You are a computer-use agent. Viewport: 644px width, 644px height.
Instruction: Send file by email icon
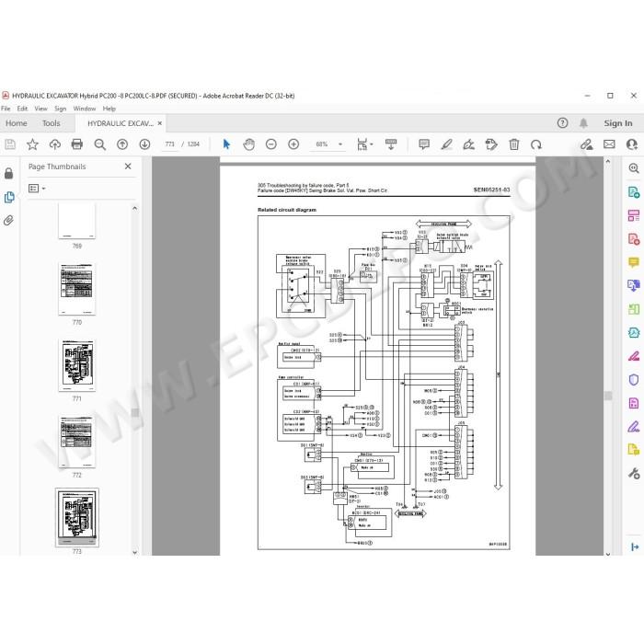(x=609, y=144)
